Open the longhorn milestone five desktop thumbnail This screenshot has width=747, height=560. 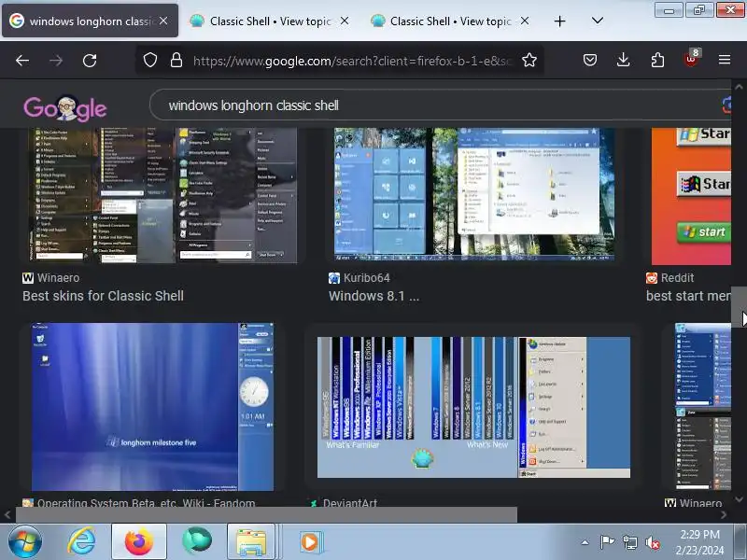152,407
